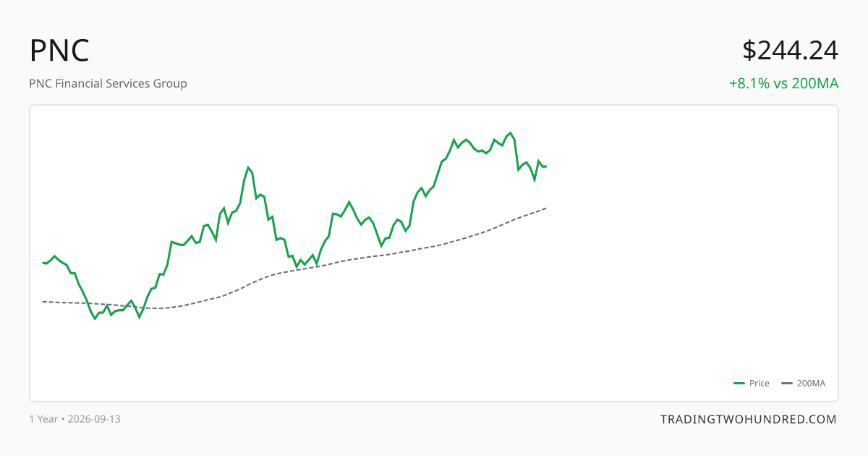Viewport: 868px width, 456px height.
Task: Click the green Price legend line swatch
Action: tap(739, 384)
